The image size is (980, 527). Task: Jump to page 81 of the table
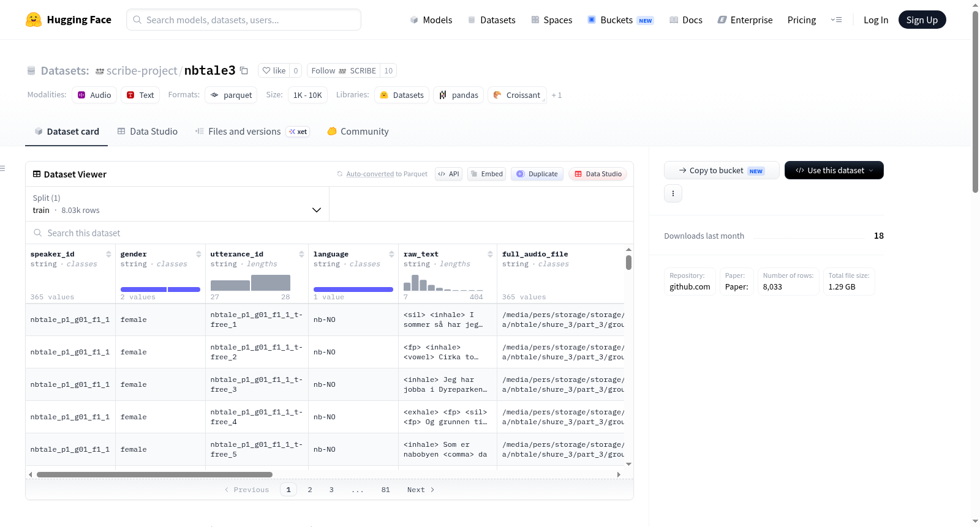click(386, 490)
